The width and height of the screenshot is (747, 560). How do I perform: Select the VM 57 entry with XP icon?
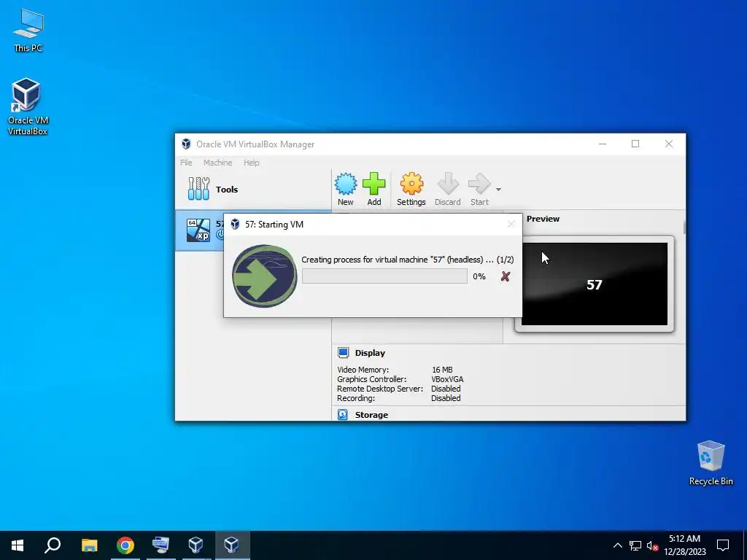[x=200, y=230]
